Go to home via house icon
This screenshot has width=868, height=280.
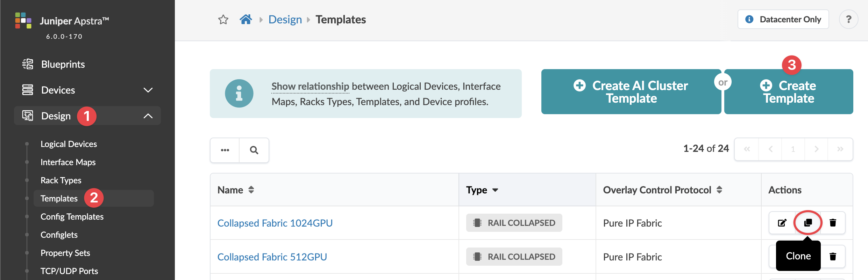(x=246, y=20)
